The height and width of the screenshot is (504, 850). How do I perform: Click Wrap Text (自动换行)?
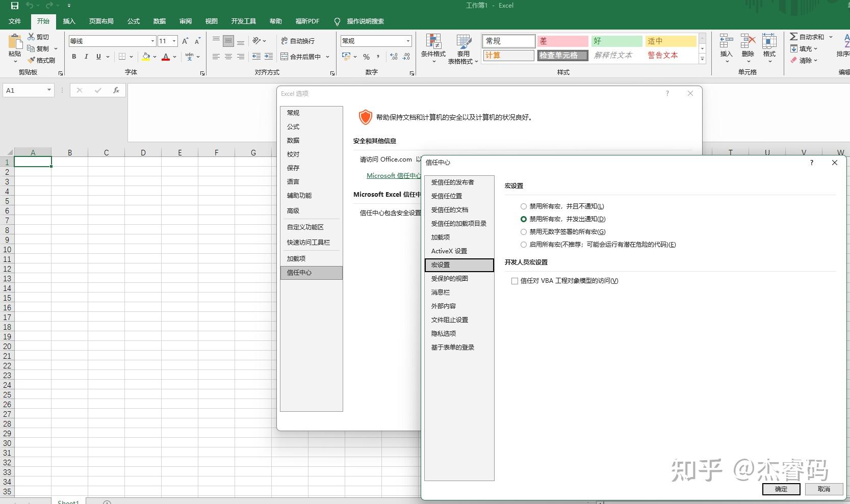point(298,41)
